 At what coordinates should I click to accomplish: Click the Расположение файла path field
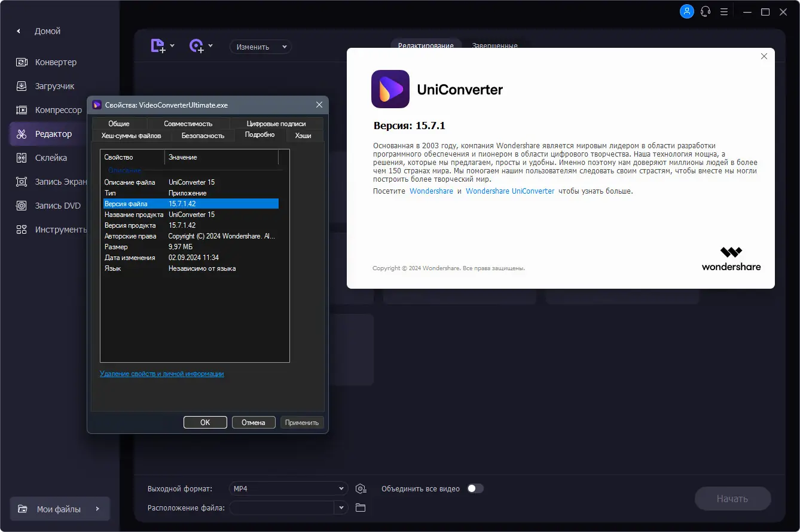click(282, 507)
